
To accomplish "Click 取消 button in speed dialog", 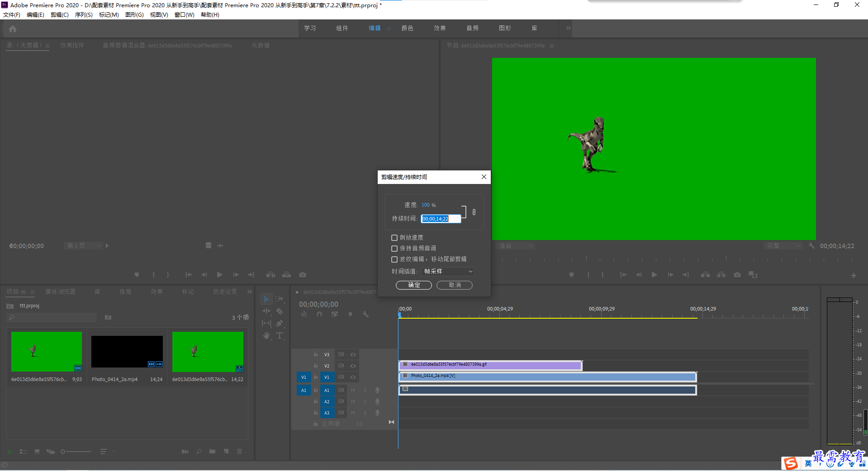I will click(x=455, y=285).
